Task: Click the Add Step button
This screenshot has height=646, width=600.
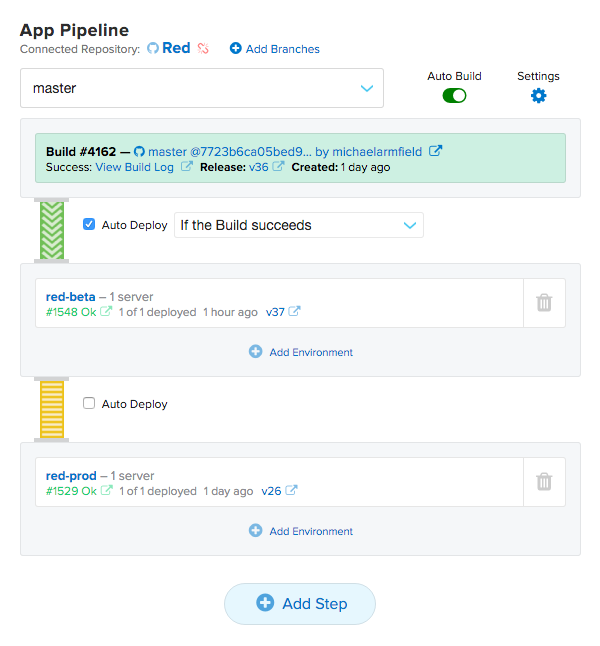Action: click(300, 604)
